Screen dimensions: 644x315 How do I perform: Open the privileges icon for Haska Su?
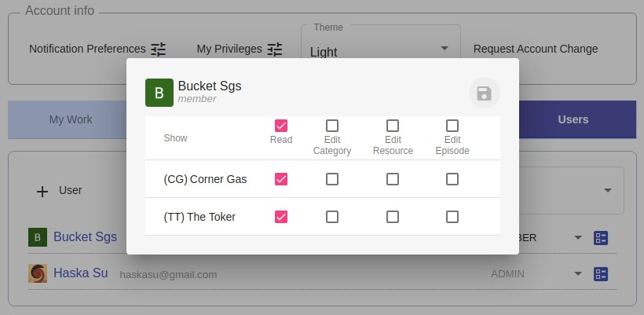(602, 274)
